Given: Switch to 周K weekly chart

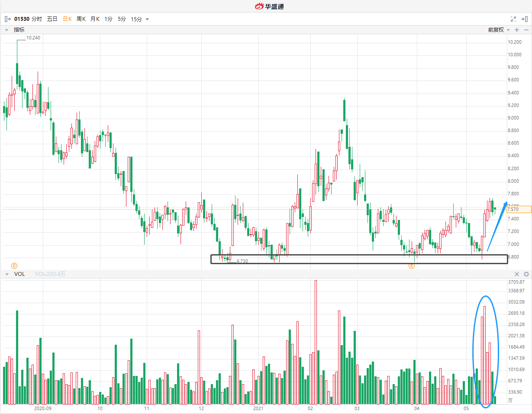Looking at the screenshot, I should (x=81, y=19).
